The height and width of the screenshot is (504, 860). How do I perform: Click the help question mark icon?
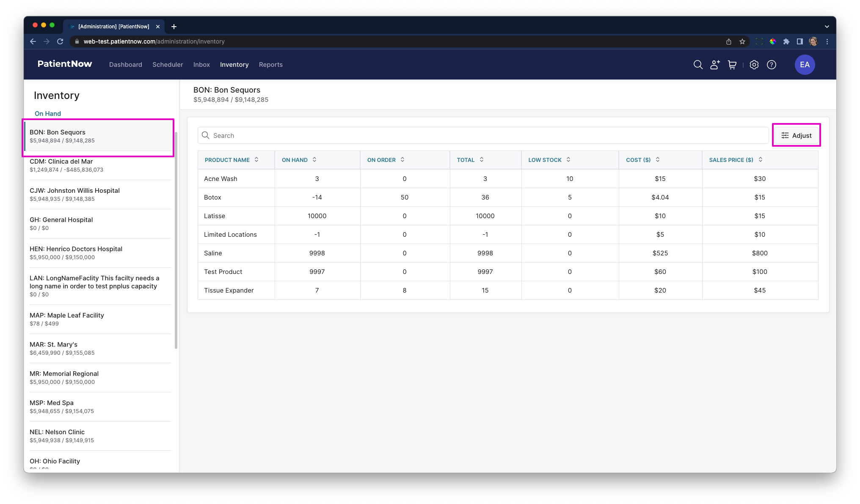coord(772,65)
